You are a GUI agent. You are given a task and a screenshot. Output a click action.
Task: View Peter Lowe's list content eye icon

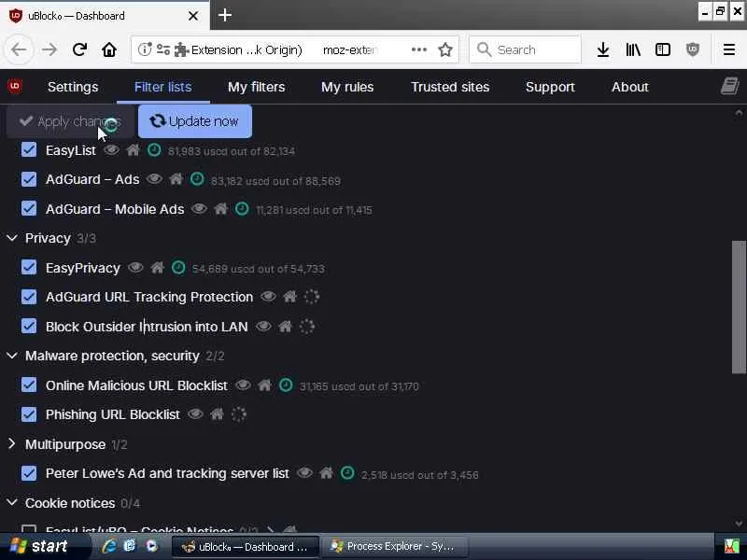(305, 473)
